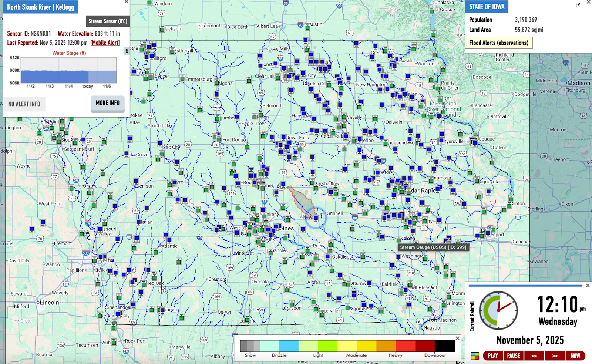Step backward in rainfall timeline
Image resolution: width=592 pixels, height=364 pixels.
click(534, 356)
